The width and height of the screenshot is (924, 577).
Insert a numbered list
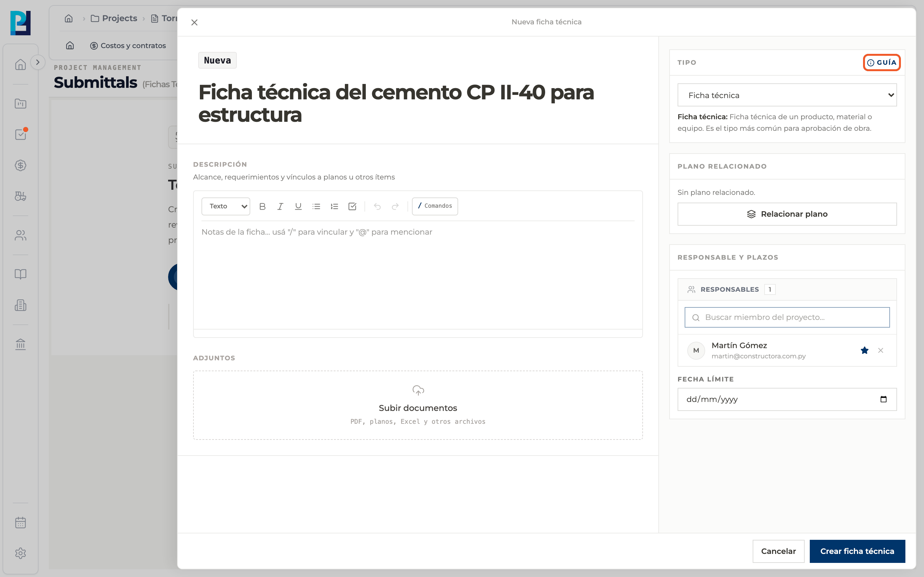335,206
